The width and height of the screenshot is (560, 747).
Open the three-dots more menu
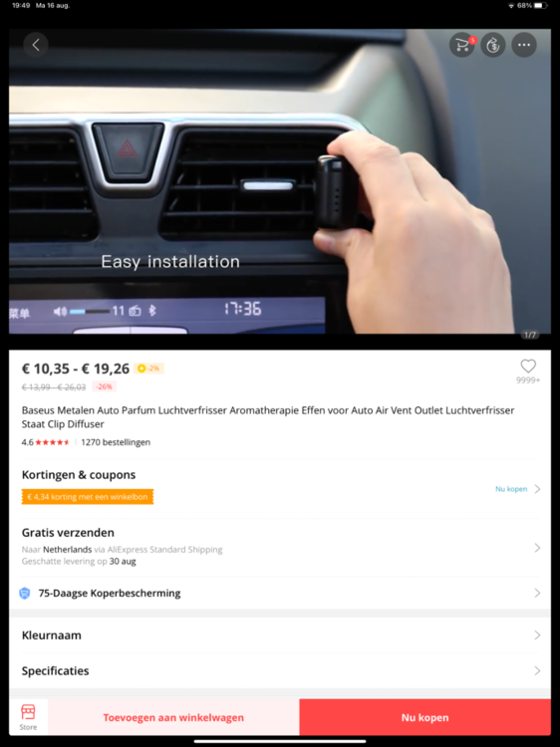524,45
